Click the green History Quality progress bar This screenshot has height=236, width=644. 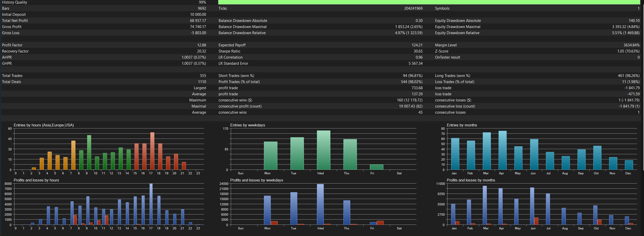pos(429,2)
